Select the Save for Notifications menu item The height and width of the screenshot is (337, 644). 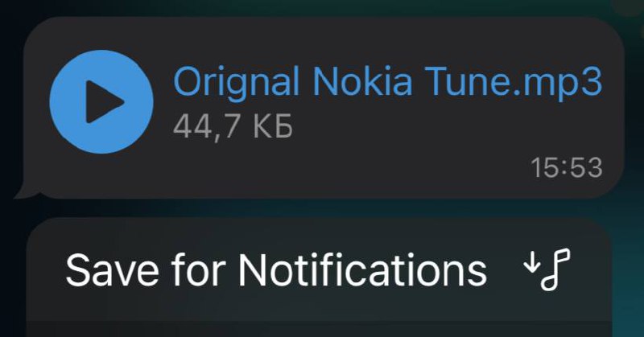coord(319,269)
